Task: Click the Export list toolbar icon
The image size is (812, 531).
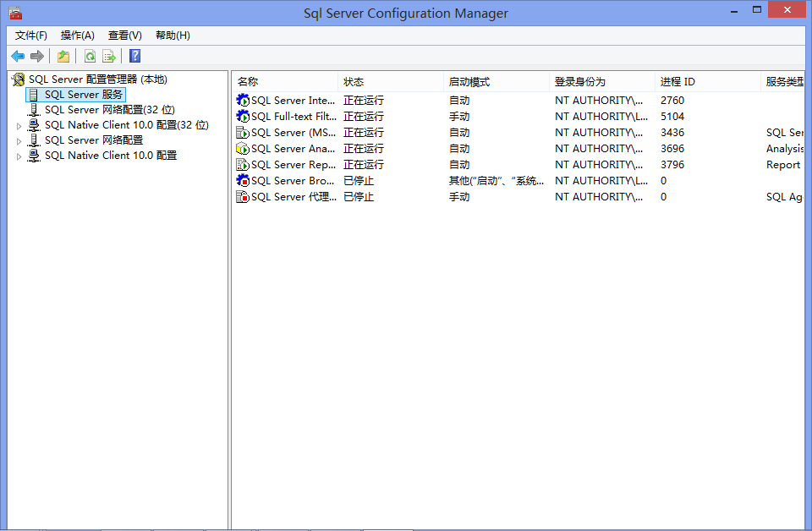Action: pyautogui.click(x=109, y=56)
